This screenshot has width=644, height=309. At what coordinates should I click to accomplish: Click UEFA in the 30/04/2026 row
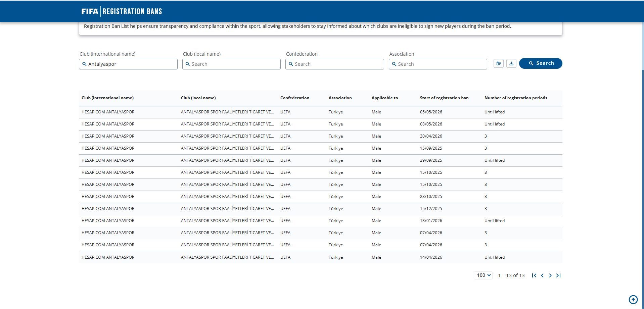tap(285, 136)
